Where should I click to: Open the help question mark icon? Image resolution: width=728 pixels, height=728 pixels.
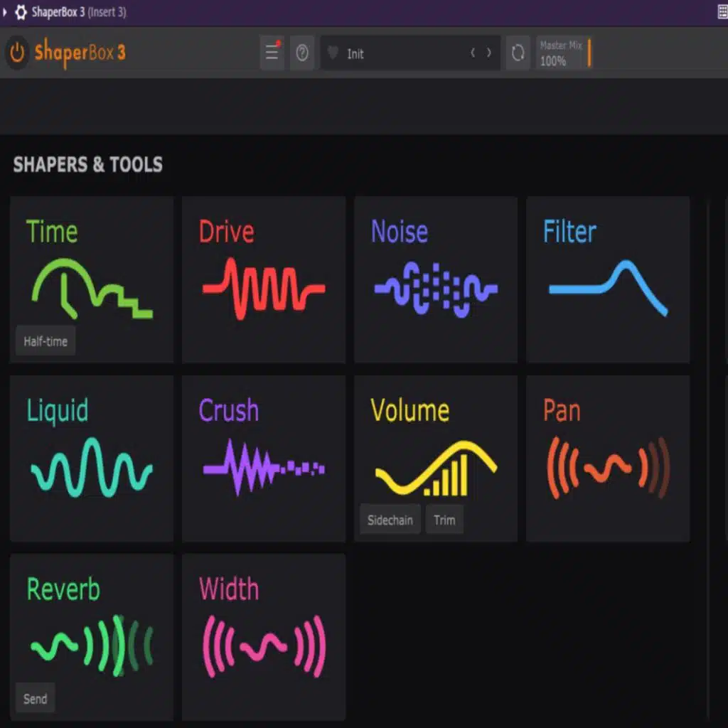301,53
